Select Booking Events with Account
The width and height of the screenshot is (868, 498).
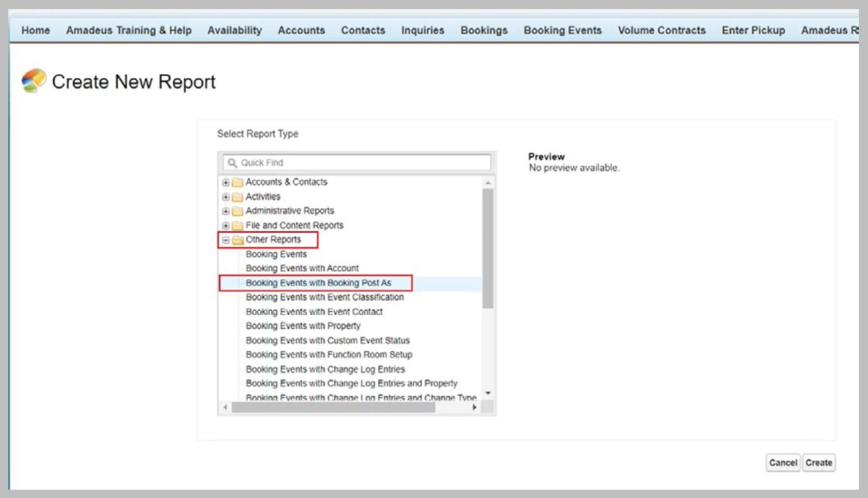click(x=302, y=268)
